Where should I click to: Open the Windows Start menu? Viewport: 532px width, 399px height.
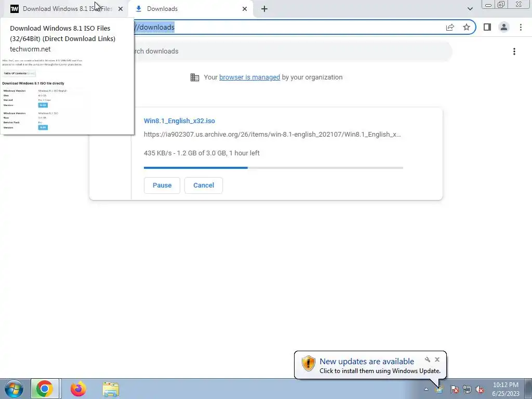14,389
